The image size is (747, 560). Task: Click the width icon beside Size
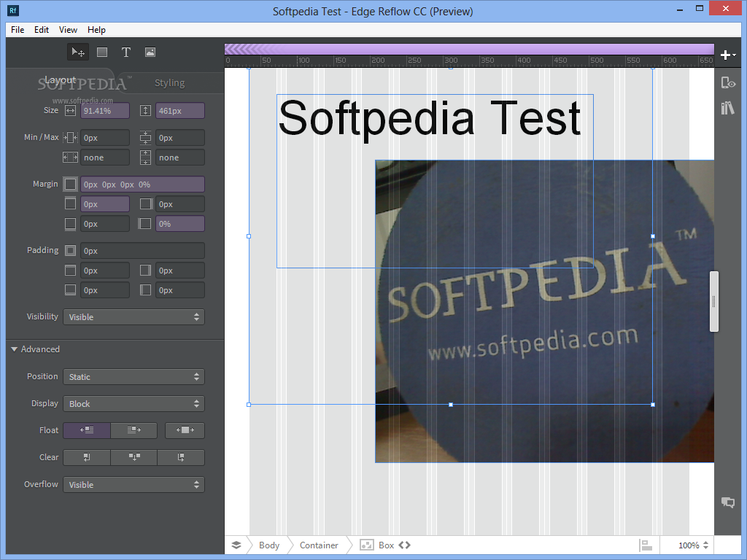71,111
